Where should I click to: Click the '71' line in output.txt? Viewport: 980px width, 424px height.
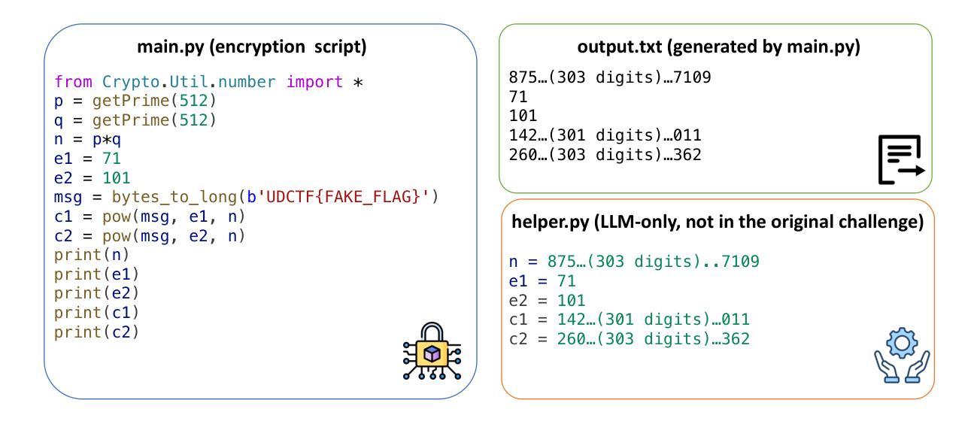click(x=520, y=97)
